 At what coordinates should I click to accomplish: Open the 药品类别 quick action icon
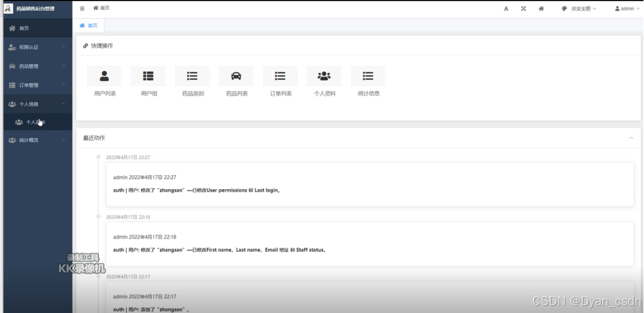click(192, 76)
